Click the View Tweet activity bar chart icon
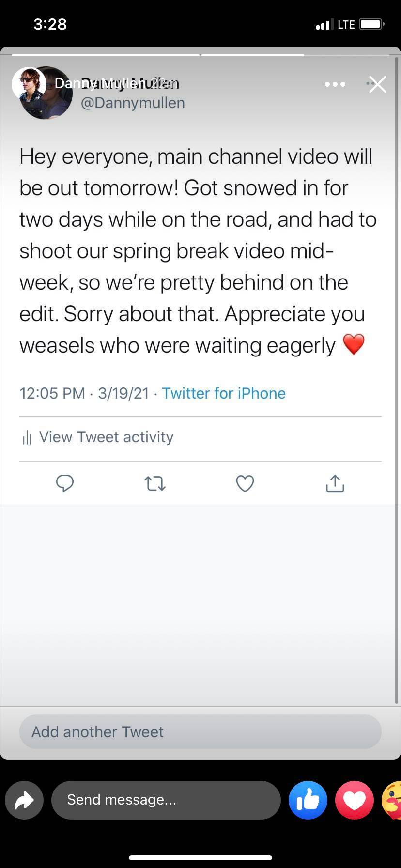 tap(26, 437)
